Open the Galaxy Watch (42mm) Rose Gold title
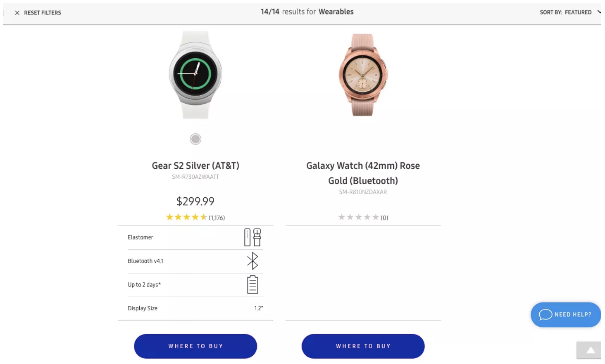Image resolution: width=605 pixels, height=364 pixels. pos(362,173)
